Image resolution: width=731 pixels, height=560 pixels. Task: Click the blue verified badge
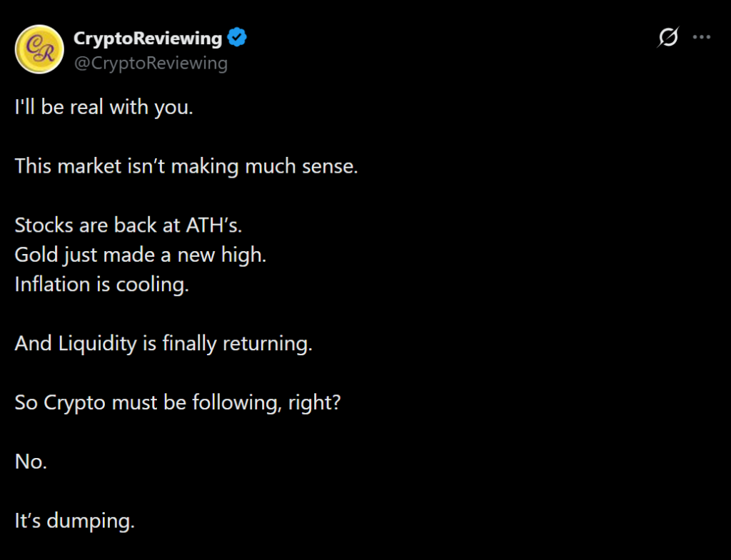click(237, 38)
